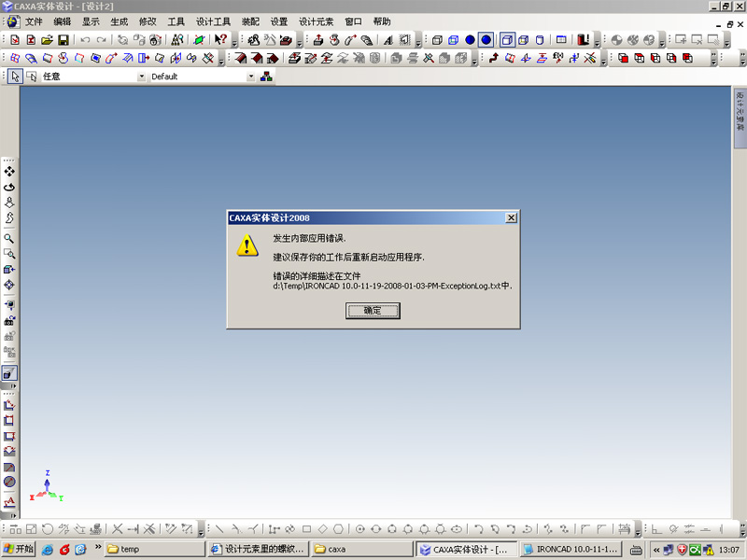Open the 生成 menu
The image size is (747, 560).
(x=120, y=21)
